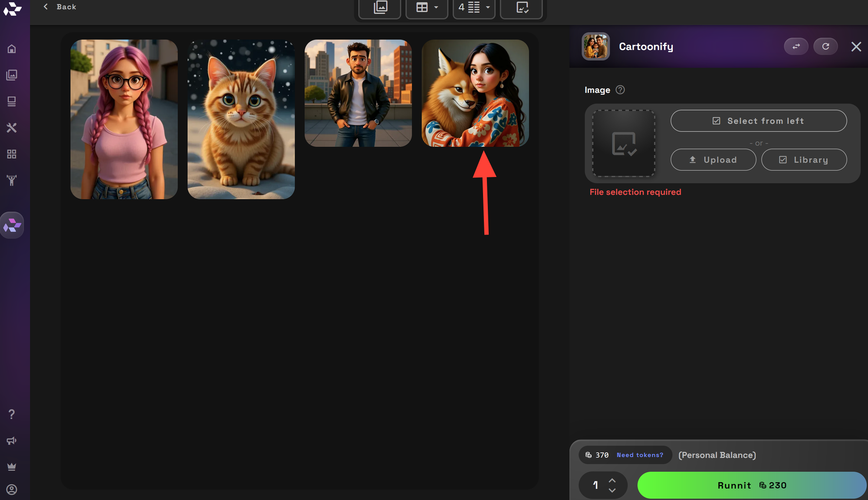Open the grid layout dropdown

tap(427, 7)
